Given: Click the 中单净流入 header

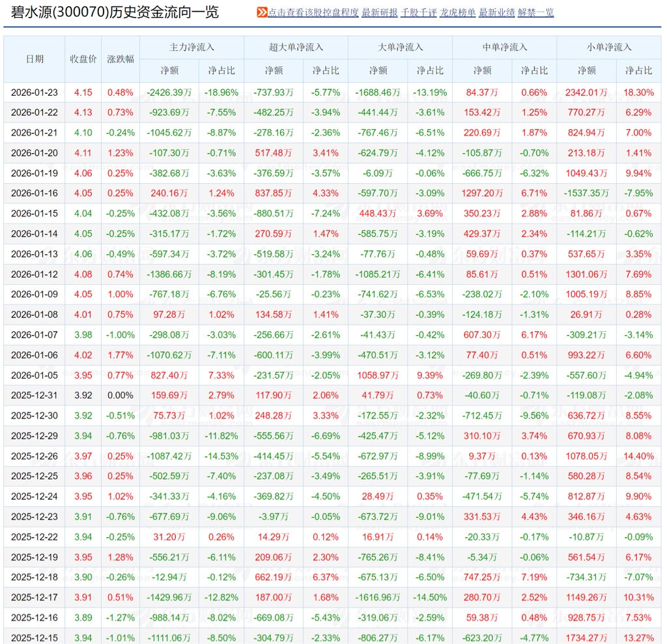Looking at the screenshot, I should point(505,47).
